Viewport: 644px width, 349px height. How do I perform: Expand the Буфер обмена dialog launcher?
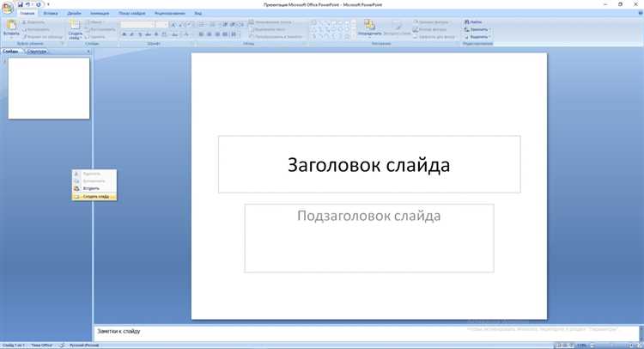[x=63, y=43]
